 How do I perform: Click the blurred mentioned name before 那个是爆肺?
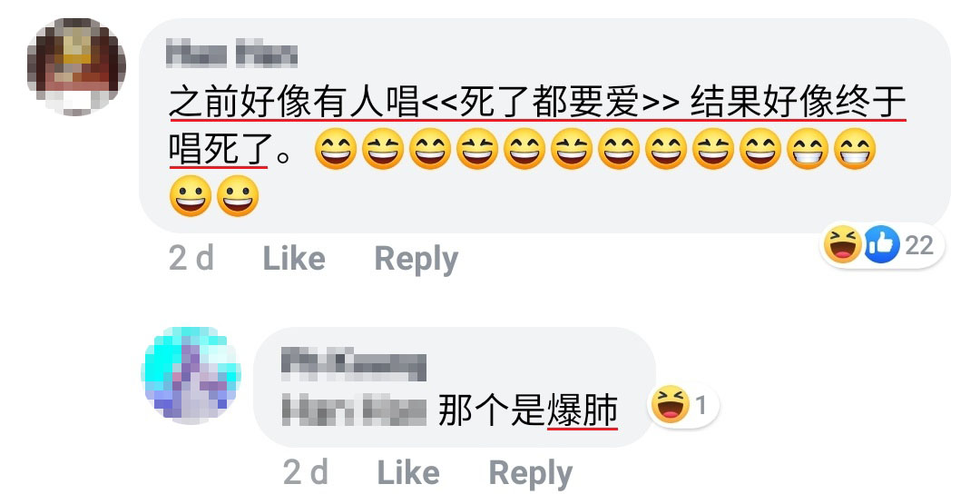pyautogui.click(x=355, y=409)
